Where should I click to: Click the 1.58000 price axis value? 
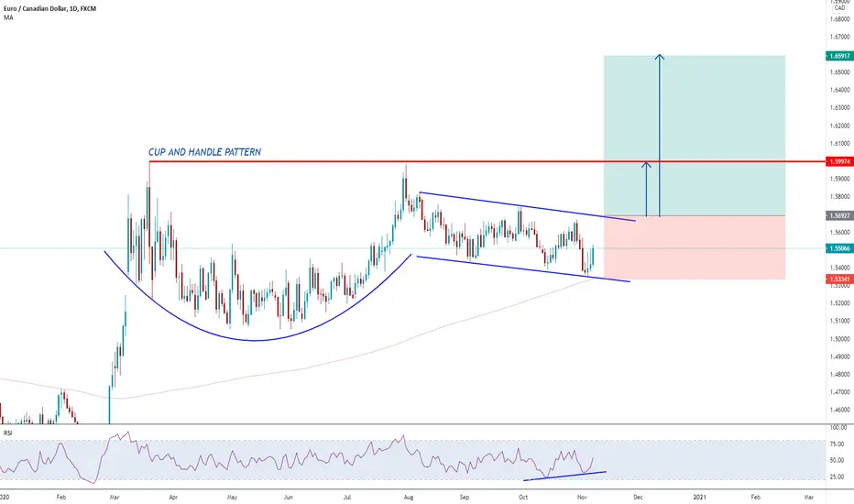840,197
